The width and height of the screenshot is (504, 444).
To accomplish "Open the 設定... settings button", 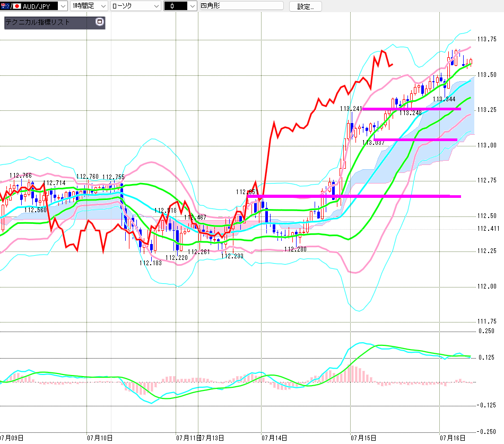I will [x=305, y=6].
